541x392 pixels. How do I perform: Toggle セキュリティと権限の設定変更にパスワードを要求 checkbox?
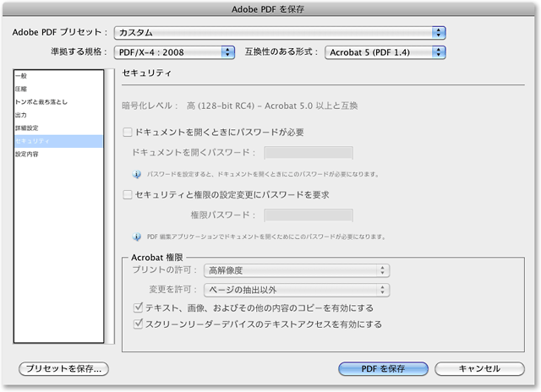(x=128, y=195)
